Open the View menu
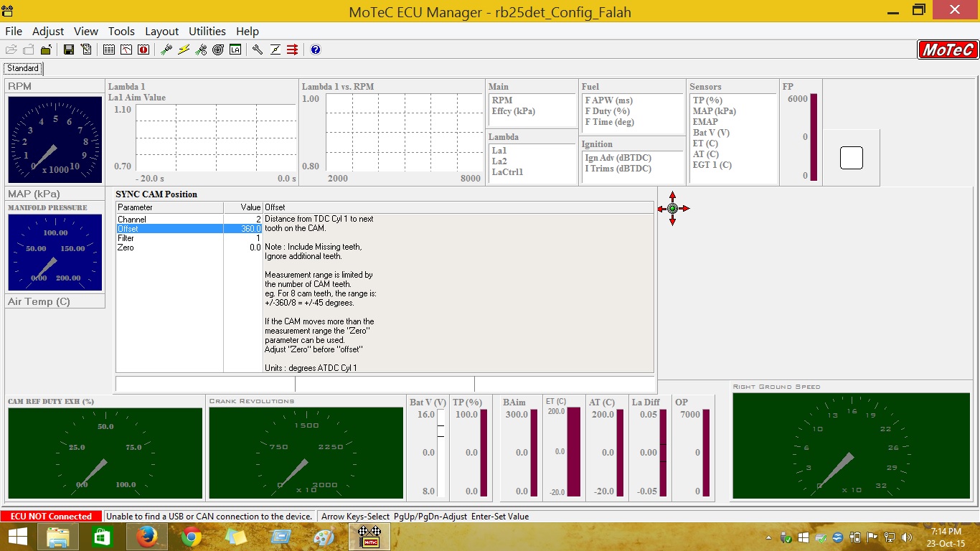Screen dimensions: 980x551 86,31
